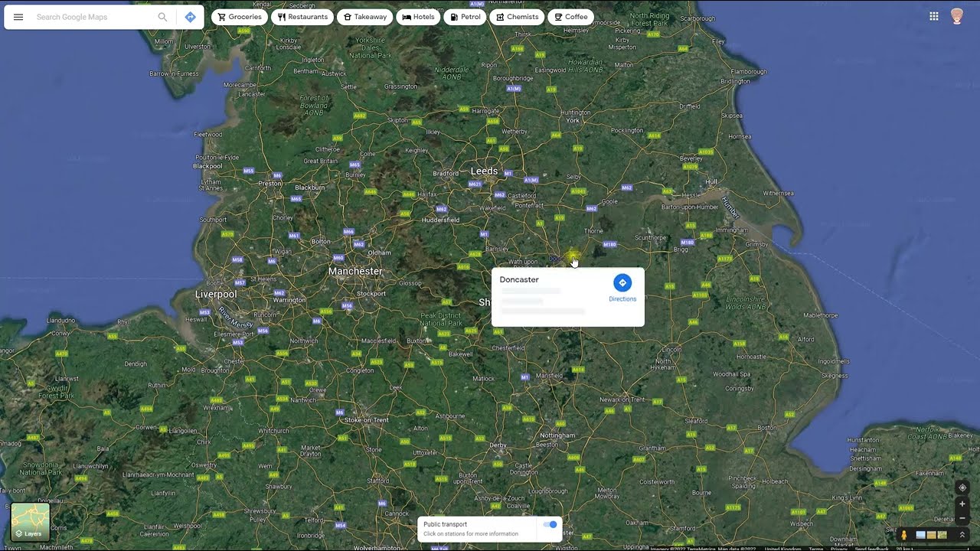This screenshot has width=980, height=551.
Task: Click the Grimsby town label
Action: pyautogui.click(x=756, y=245)
